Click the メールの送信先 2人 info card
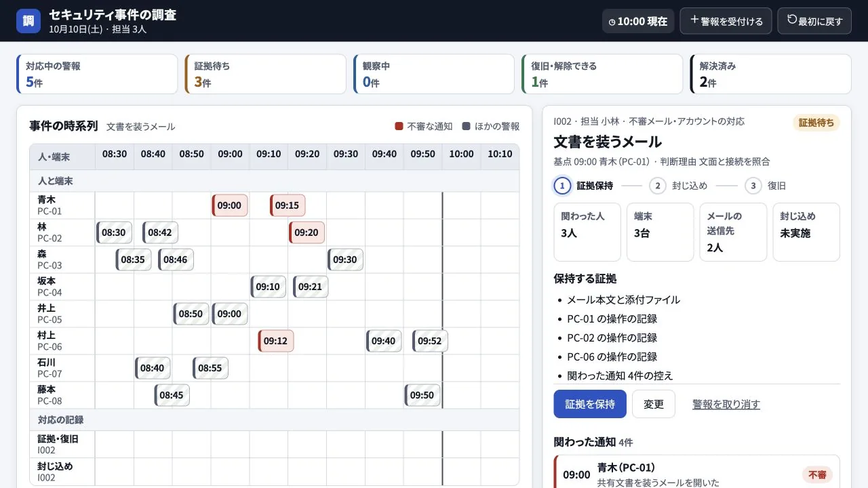Image resolution: width=868 pixels, height=488 pixels. (x=733, y=232)
